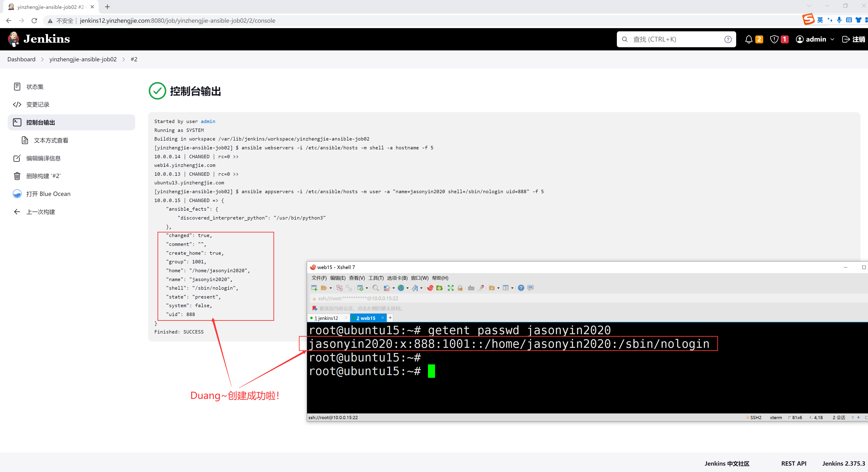This screenshot has width=868, height=472.
Task: Click the admin user link in console
Action: point(208,121)
